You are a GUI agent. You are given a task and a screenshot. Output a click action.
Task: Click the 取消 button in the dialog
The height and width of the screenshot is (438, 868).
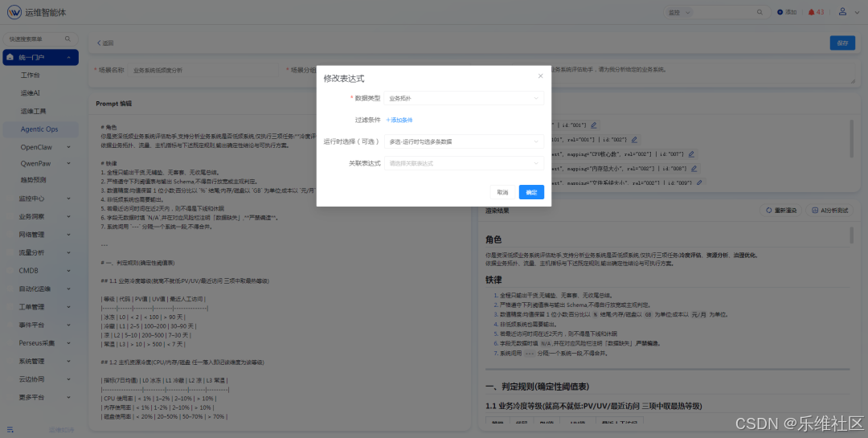(x=502, y=192)
